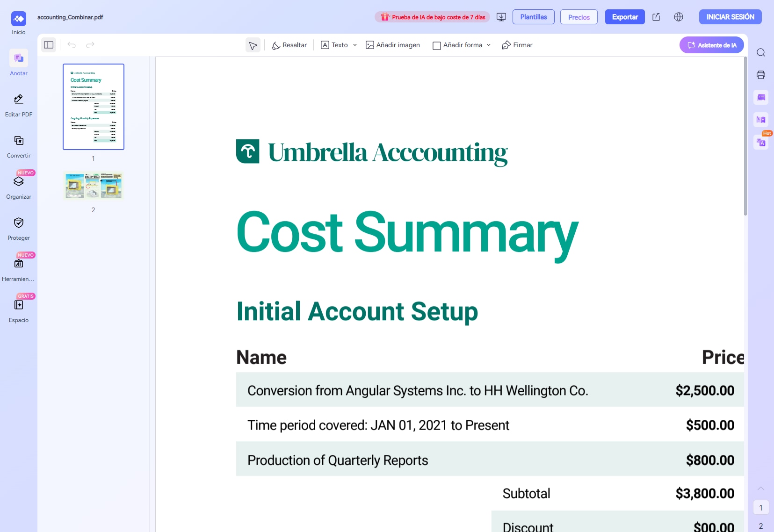Image resolution: width=774 pixels, height=532 pixels.
Task: Click the share icon next to Exportar
Action: [x=656, y=17]
